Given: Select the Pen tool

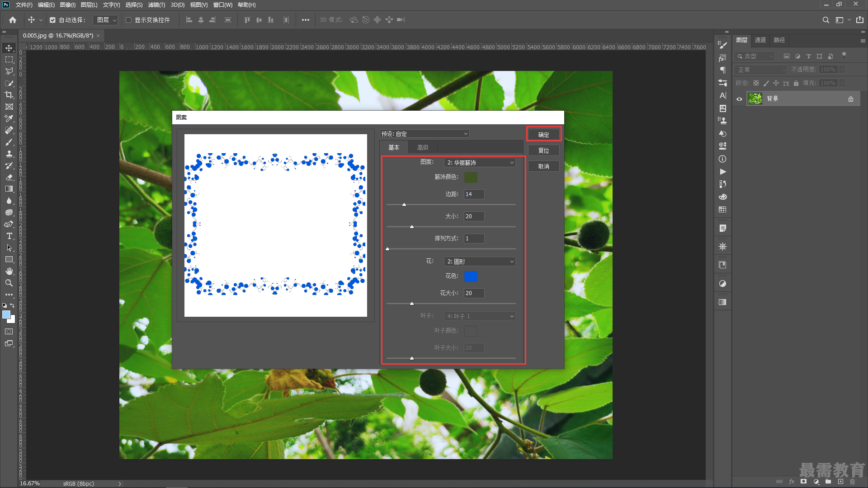Looking at the screenshot, I should pyautogui.click(x=9, y=224).
